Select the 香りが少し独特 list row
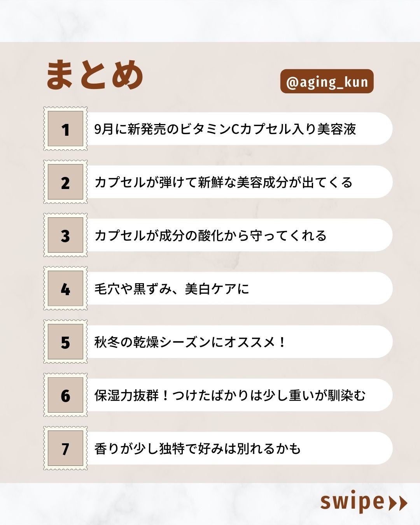The height and width of the screenshot is (525, 420). 198,449
